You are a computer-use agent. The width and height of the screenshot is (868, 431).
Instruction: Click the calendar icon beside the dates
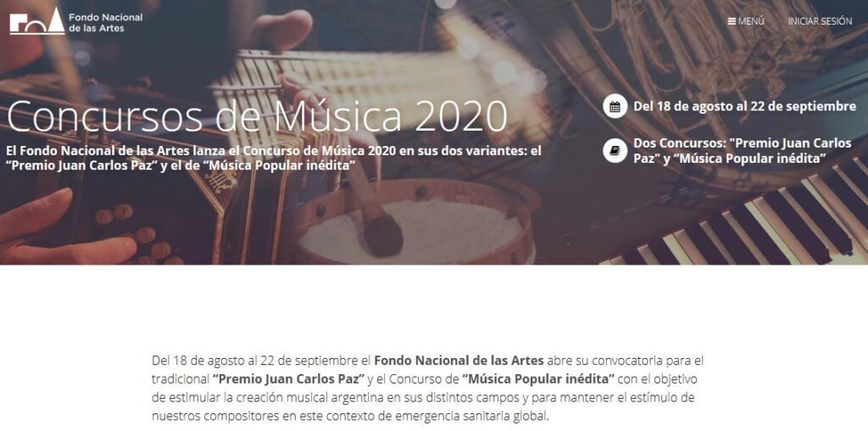pos(615,106)
